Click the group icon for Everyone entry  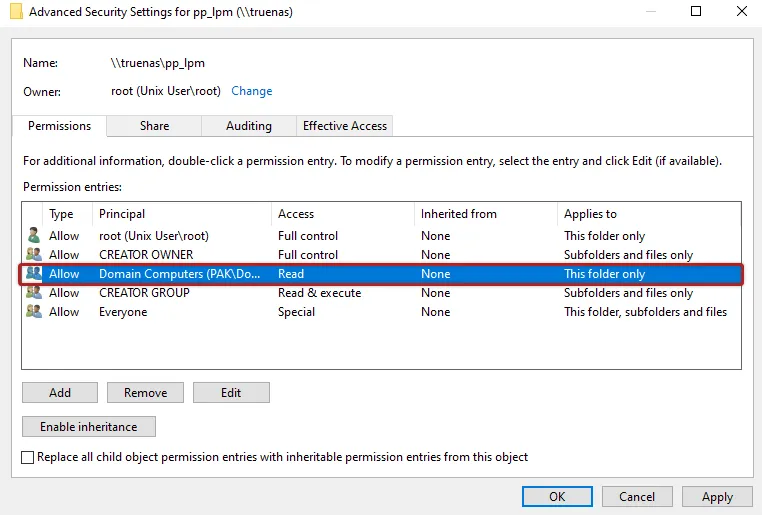coord(34,312)
